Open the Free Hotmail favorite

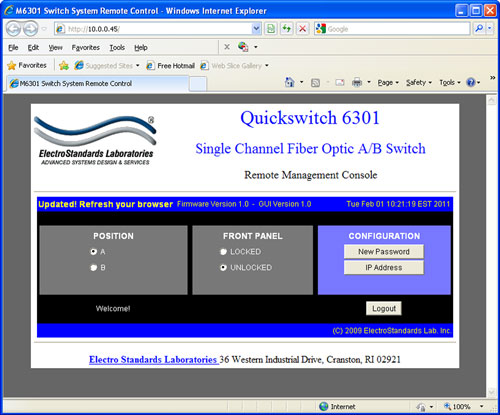tap(170, 66)
